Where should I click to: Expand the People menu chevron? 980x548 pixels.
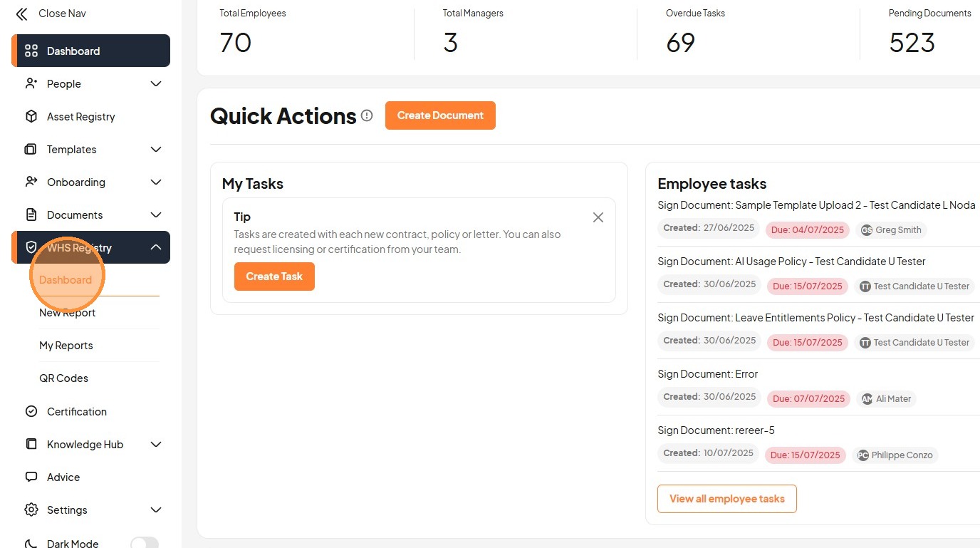156,83
